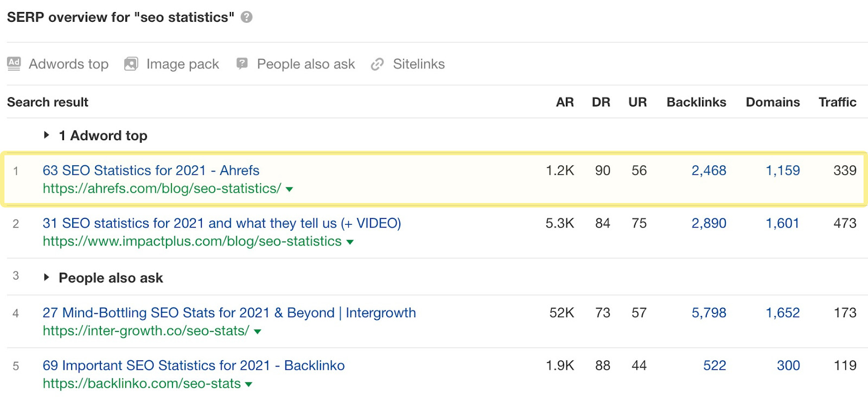Click the 2,468 Backlinks value for Ahrefs
The height and width of the screenshot is (397, 868).
tap(709, 170)
